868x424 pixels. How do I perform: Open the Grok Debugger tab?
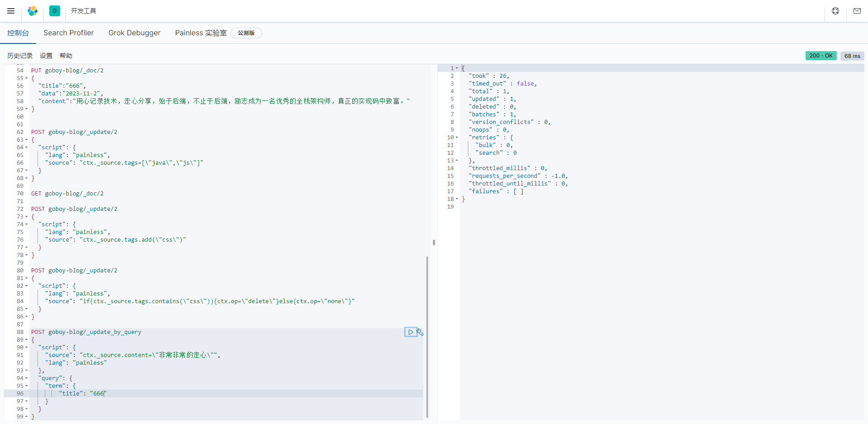[134, 33]
